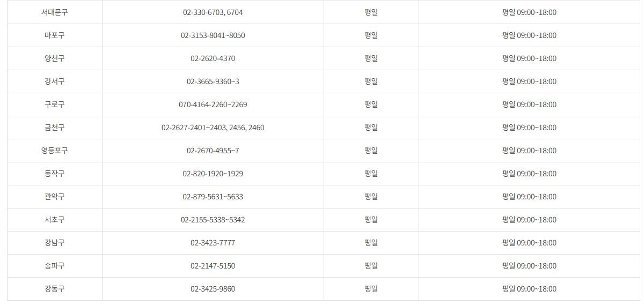Image resolution: width=644 pixels, height=306 pixels.
Task: Select the 서초구 phone number 02-2155-5338~5342
Action: pyautogui.click(x=213, y=220)
